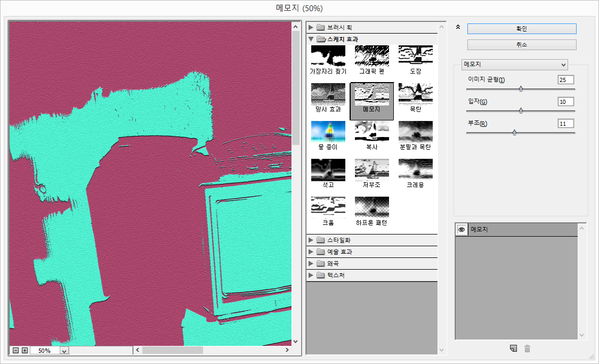Click the new effect layer icon
The height and width of the screenshot is (364, 599).
tap(513, 349)
